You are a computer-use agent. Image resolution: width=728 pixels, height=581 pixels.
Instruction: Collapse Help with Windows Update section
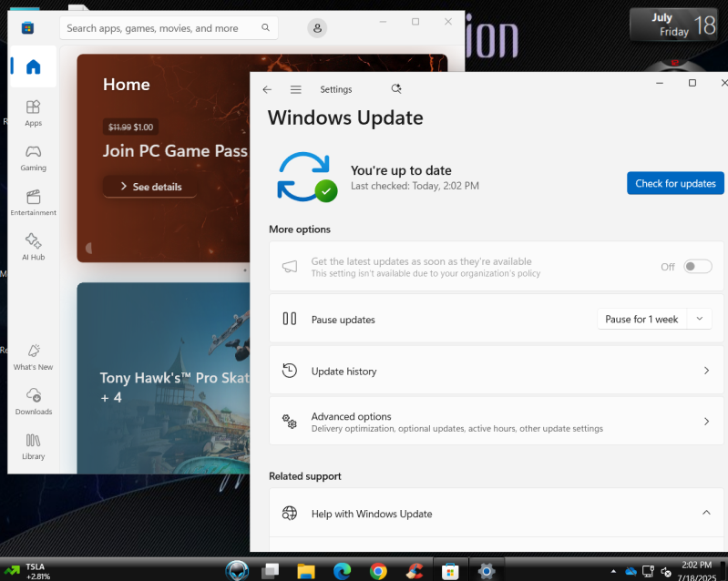point(706,513)
